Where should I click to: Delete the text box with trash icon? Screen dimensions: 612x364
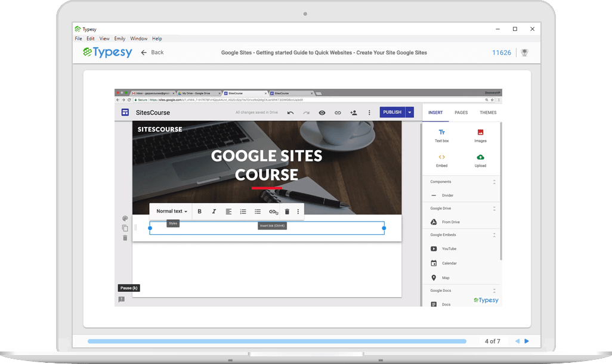pyautogui.click(x=287, y=211)
